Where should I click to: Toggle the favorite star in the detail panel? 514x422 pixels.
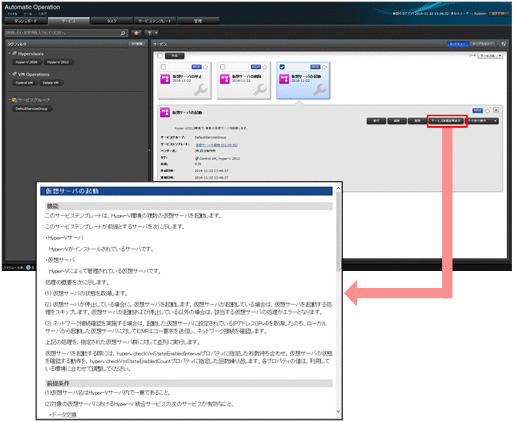tap(487, 110)
